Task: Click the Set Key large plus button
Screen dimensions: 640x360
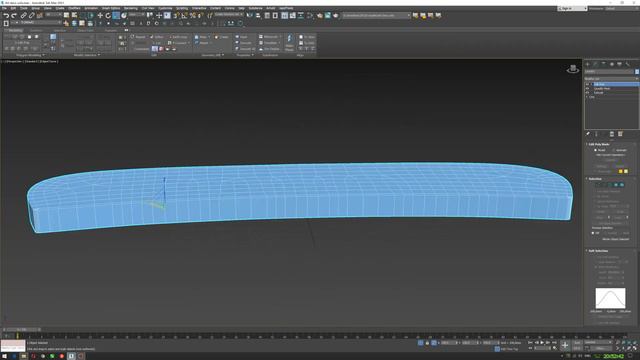Action: (565, 345)
